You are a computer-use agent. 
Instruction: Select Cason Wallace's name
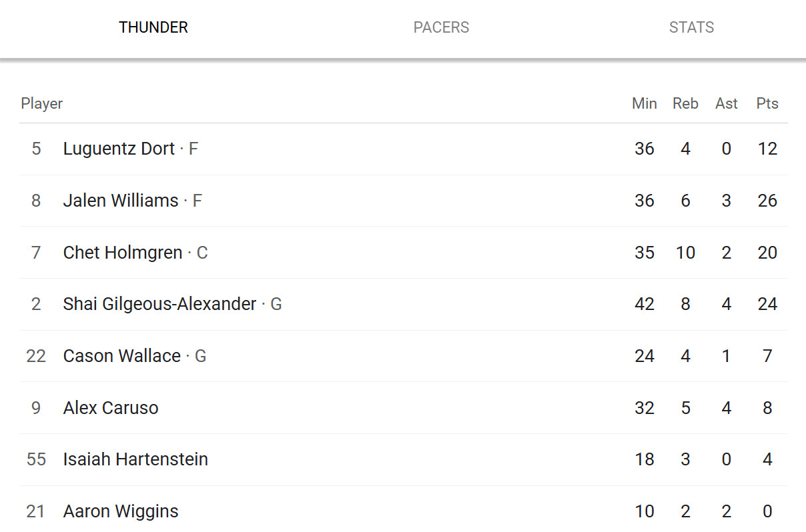(x=122, y=356)
